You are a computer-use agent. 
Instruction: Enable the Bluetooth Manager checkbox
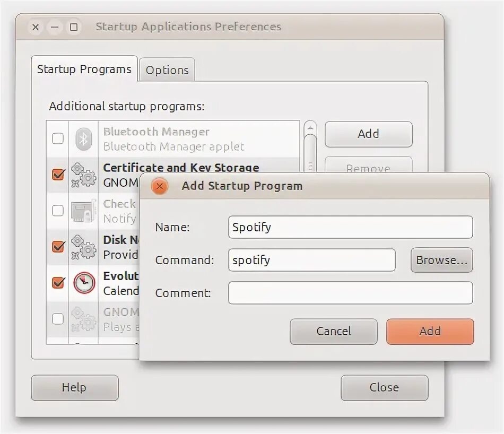point(58,138)
